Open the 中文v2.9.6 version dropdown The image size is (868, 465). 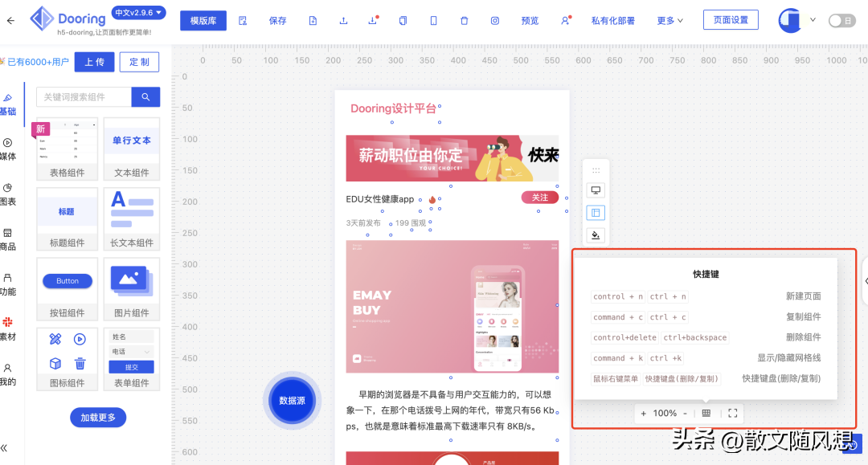click(x=138, y=12)
